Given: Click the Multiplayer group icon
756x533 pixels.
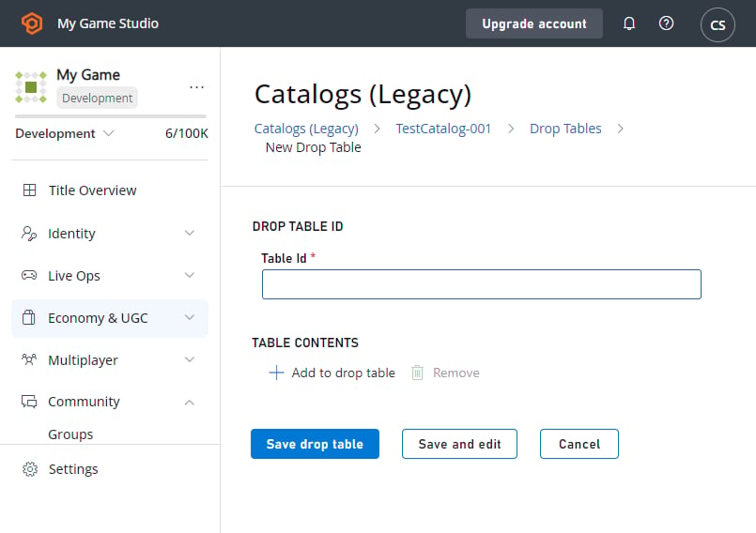Looking at the screenshot, I should coord(29,359).
